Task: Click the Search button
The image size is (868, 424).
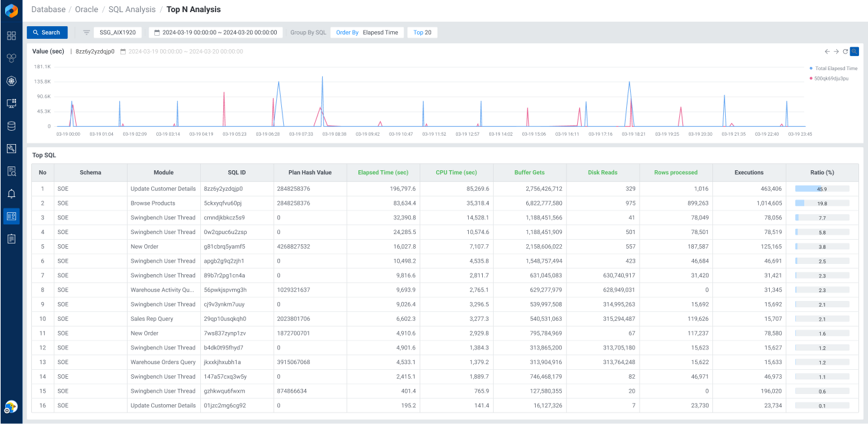Action: (x=47, y=33)
